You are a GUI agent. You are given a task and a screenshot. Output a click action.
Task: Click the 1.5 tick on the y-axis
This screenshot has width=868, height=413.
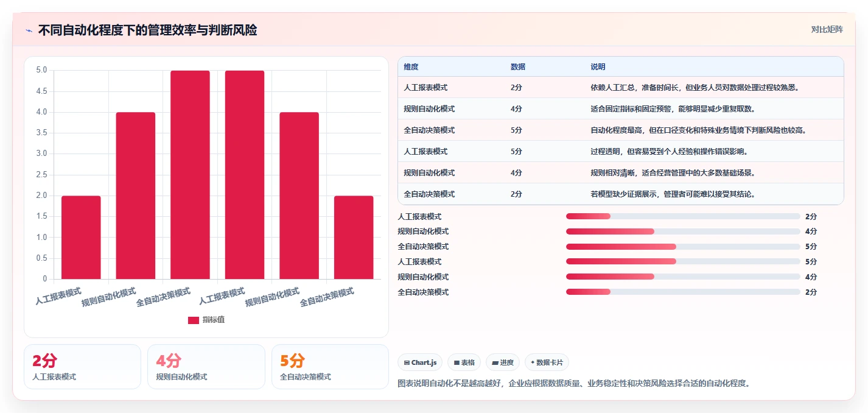coord(41,216)
